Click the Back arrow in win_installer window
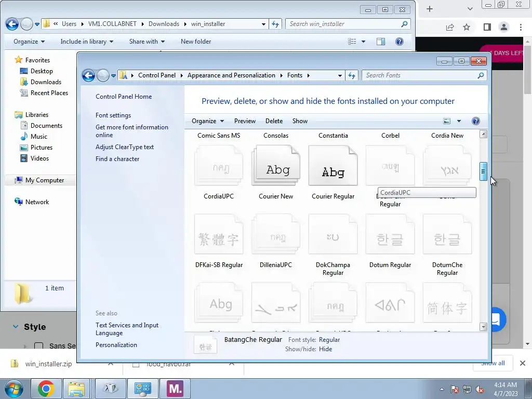 12,24
